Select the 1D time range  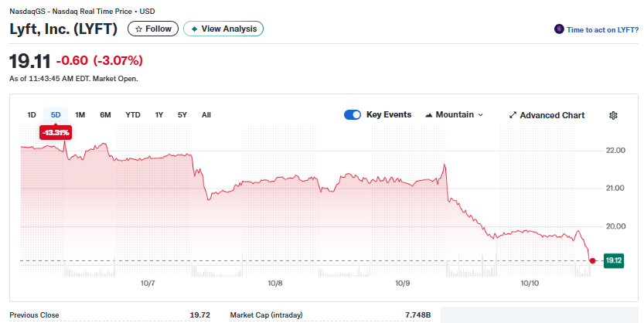tap(32, 115)
